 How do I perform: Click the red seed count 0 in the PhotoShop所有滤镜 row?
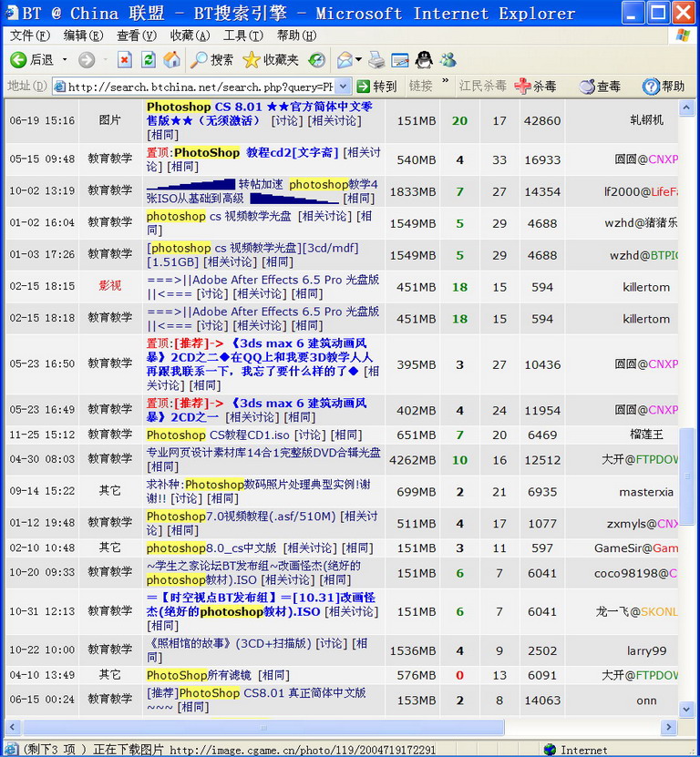tap(459, 675)
